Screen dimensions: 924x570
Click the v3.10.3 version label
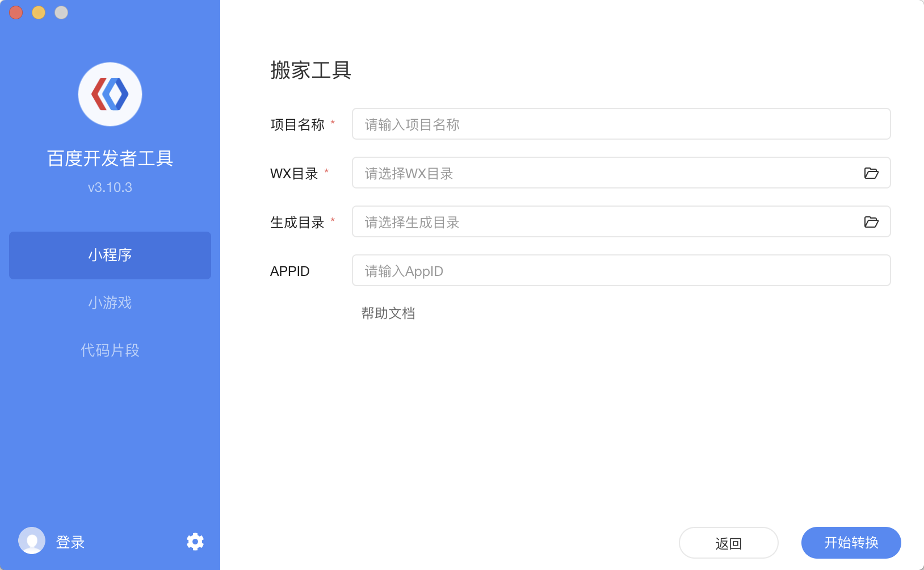tap(110, 187)
